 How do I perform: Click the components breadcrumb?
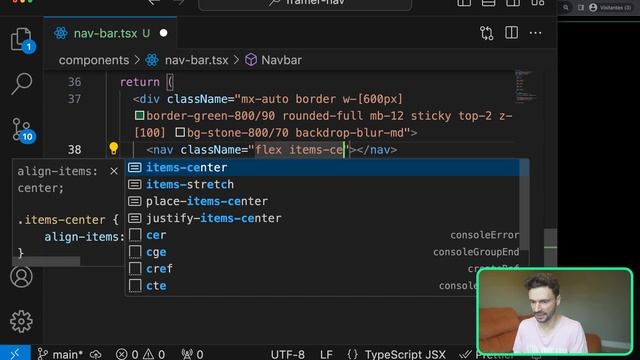94,60
